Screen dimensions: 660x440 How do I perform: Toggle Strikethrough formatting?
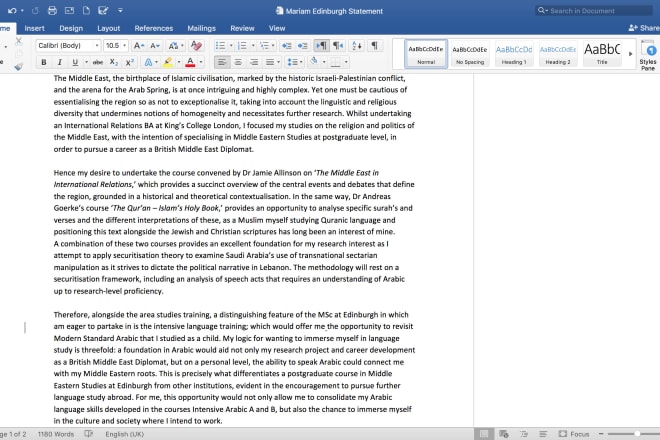click(98, 62)
